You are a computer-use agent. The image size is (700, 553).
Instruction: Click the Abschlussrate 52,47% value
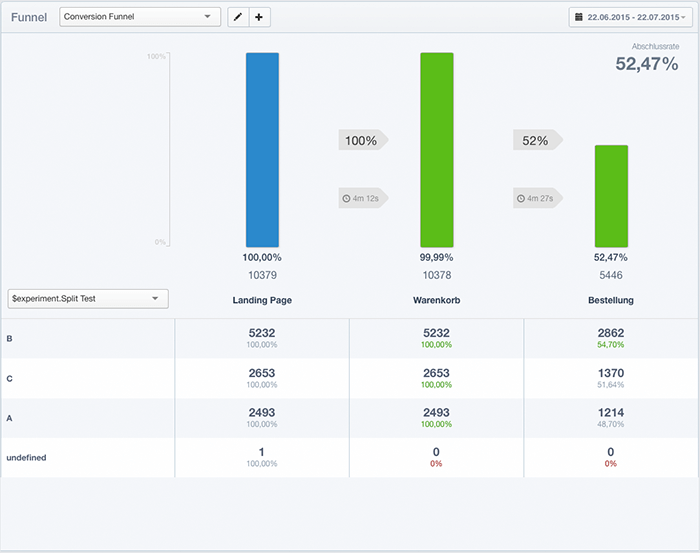(x=647, y=64)
